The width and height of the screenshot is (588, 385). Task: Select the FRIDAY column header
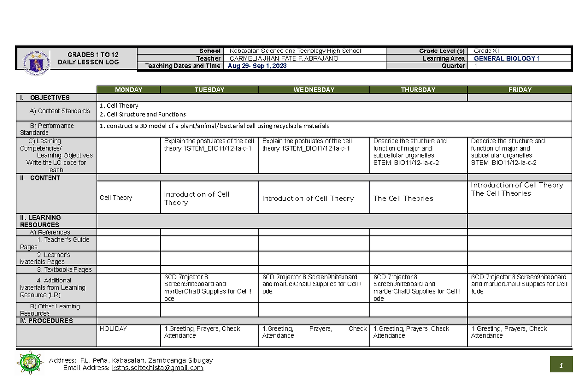519,89
